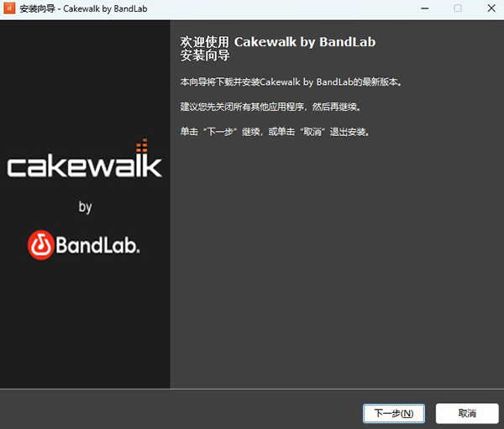Viewport: 504px width, 429px height.
Task: Click the Cakewalk installer icon in title bar
Action: click(x=9, y=8)
